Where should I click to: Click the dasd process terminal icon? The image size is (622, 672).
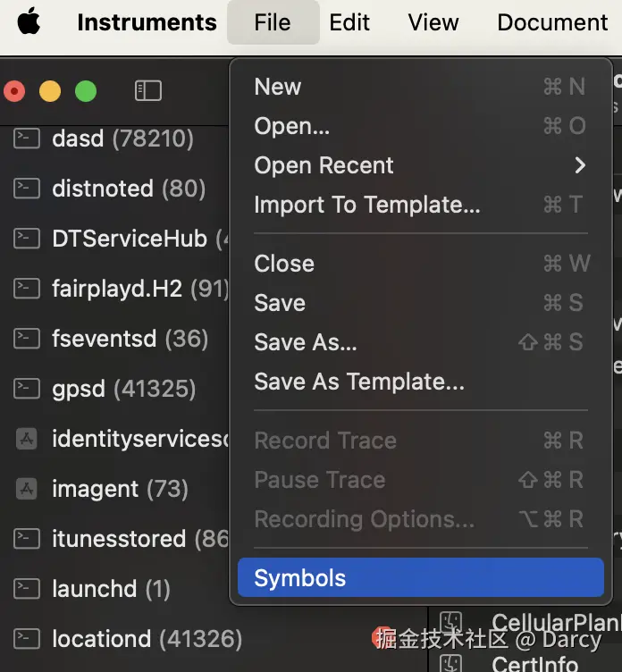click(27, 139)
